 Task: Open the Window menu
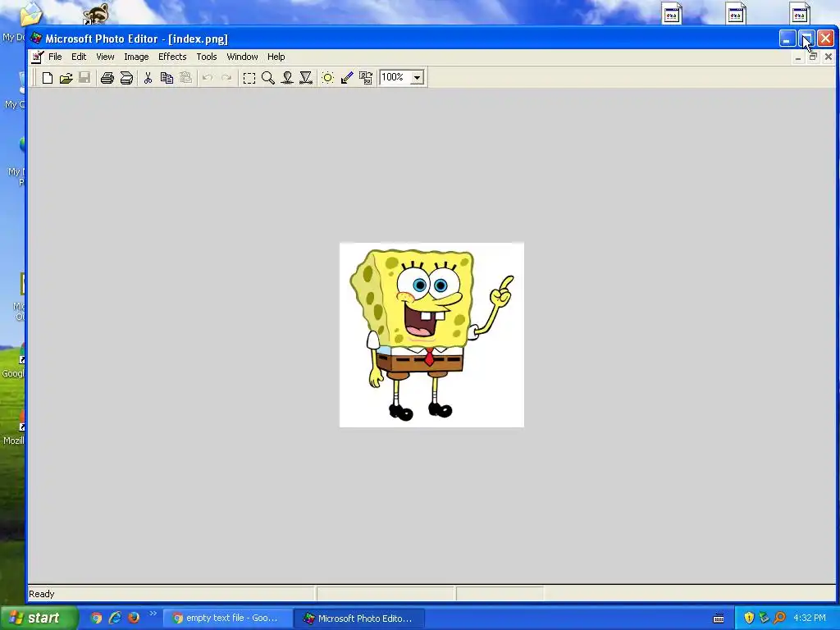[x=242, y=57]
